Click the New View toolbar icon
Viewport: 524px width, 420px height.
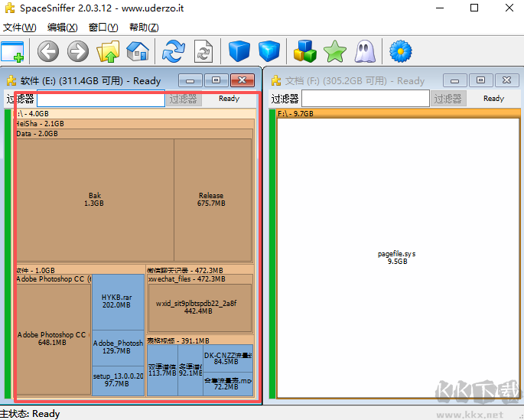[13, 51]
